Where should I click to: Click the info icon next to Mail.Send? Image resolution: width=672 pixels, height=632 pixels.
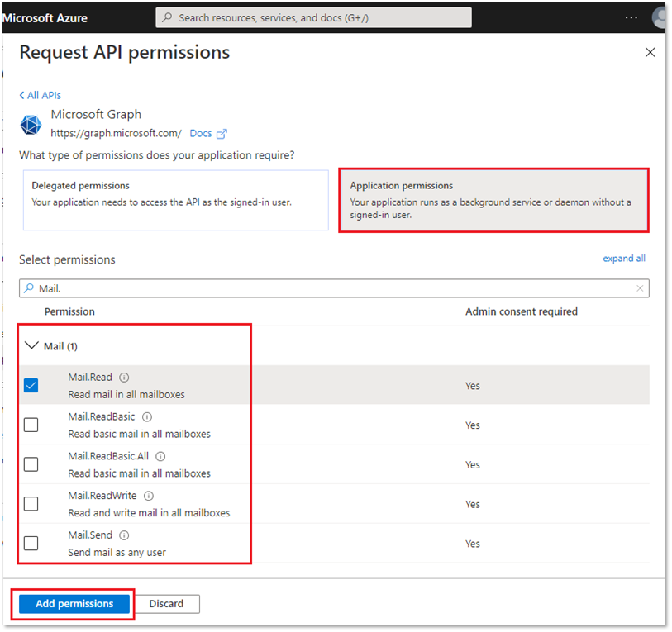[x=124, y=535]
